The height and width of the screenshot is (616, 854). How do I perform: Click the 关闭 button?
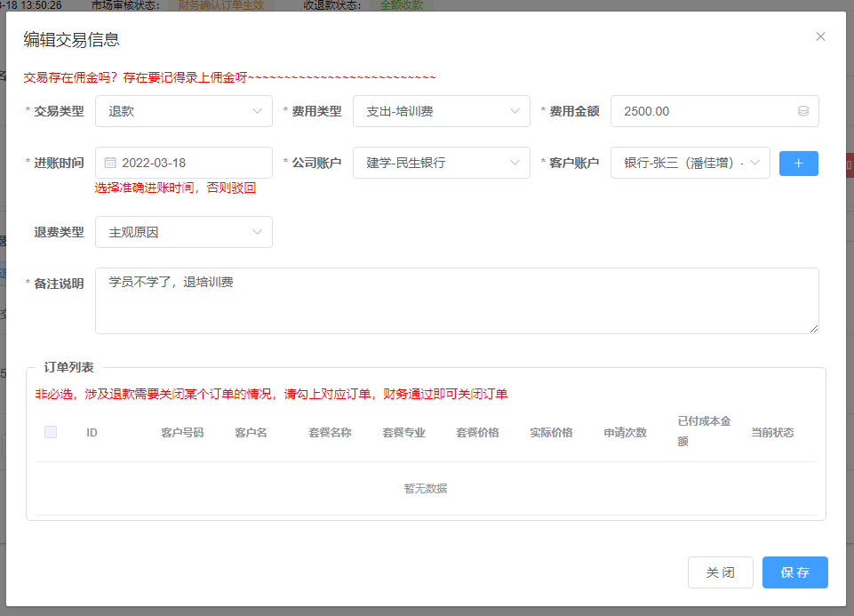(x=720, y=572)
